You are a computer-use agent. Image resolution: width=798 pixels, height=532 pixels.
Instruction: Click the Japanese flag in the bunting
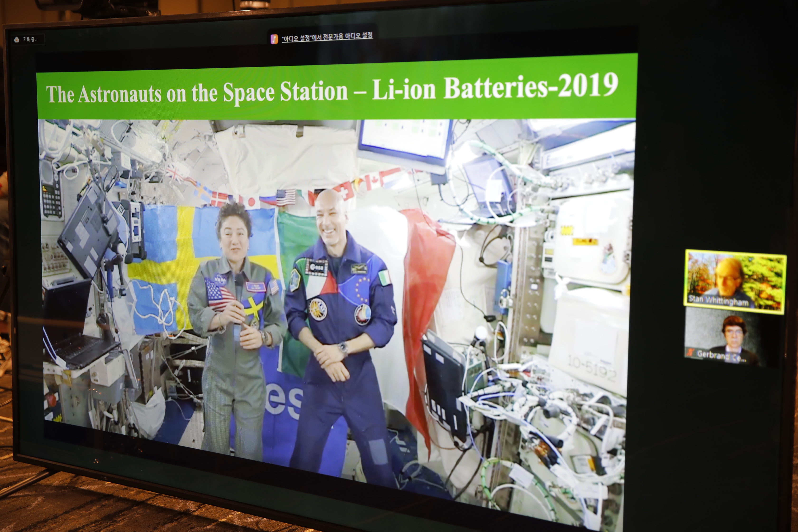(252, 202)
